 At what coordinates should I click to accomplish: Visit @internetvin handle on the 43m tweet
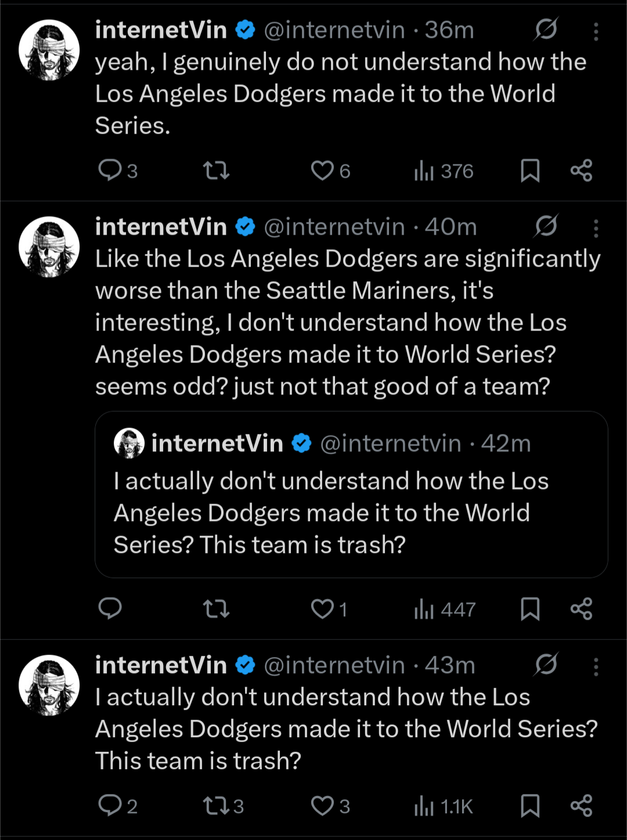pos(334,665)
